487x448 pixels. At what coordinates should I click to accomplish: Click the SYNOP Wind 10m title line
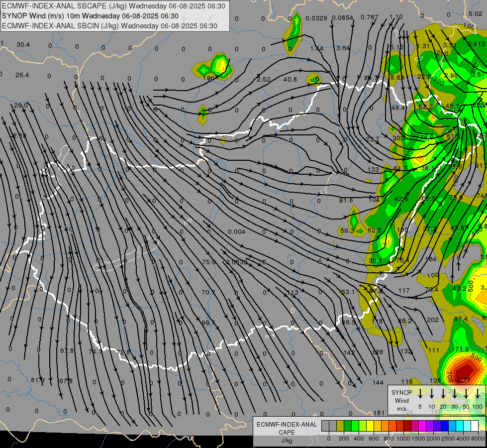[x=90, y=16]
